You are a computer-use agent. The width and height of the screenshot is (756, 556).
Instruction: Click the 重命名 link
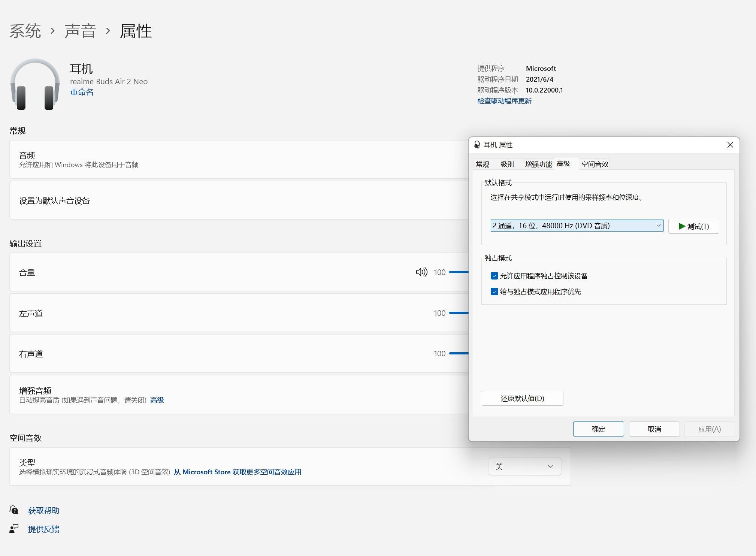[x=82, y=92]
